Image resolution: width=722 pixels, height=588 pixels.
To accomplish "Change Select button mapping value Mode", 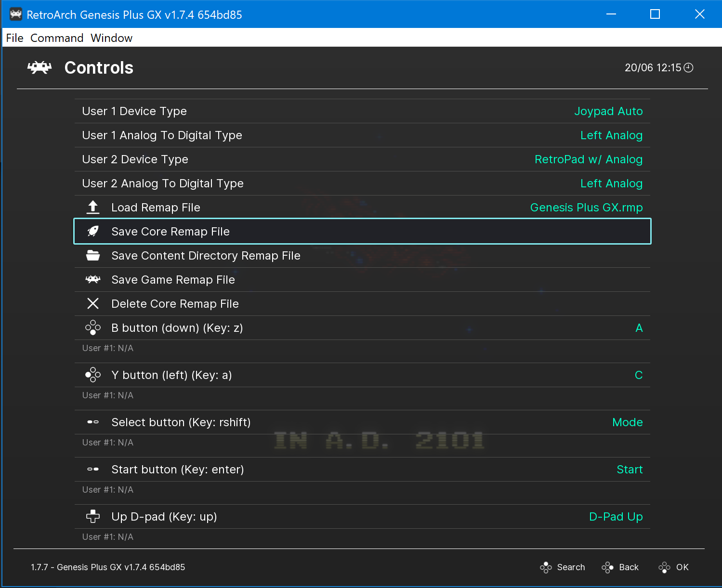I will (628, 422).
